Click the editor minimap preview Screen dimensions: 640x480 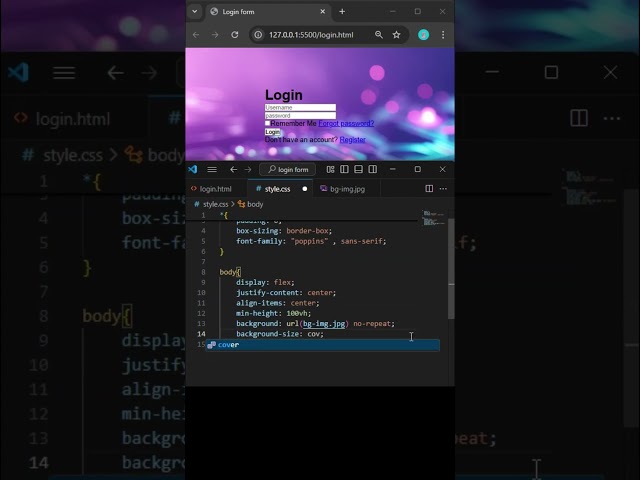433,218
